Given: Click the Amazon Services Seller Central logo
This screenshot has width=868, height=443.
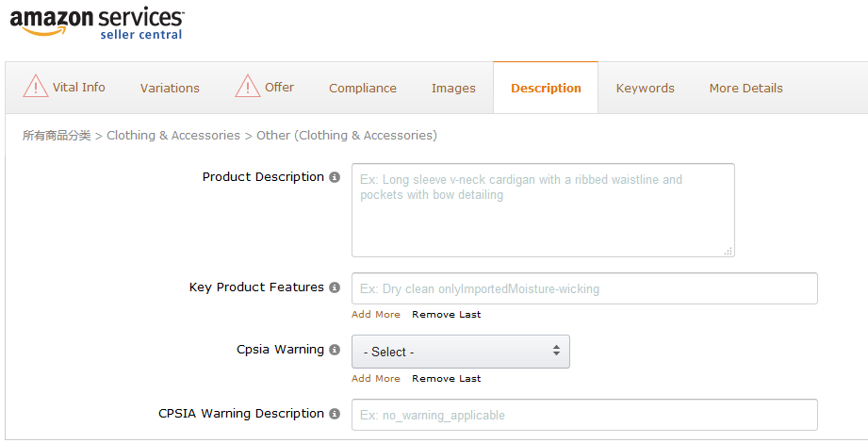Looking at the screenshot, I should coord(97,23).
